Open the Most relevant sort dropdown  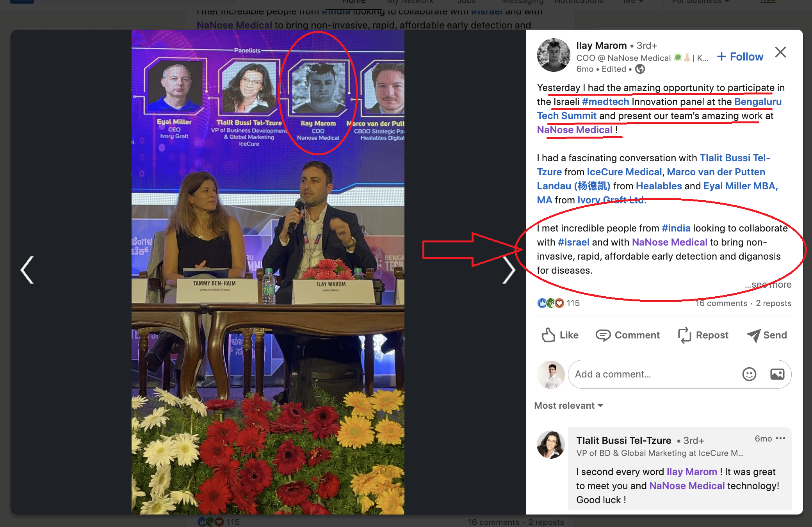569,406
